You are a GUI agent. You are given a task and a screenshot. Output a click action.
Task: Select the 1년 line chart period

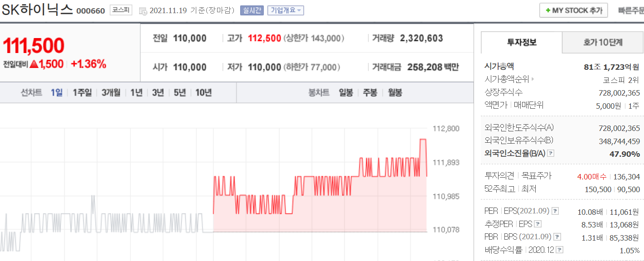click(136, 93)
